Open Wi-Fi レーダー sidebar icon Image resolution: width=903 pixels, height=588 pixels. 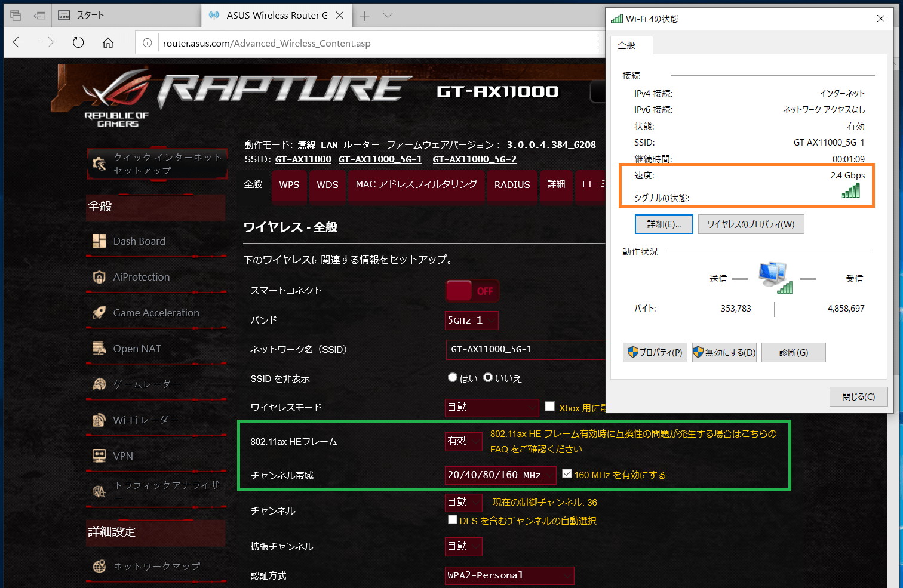click(99, 420)
